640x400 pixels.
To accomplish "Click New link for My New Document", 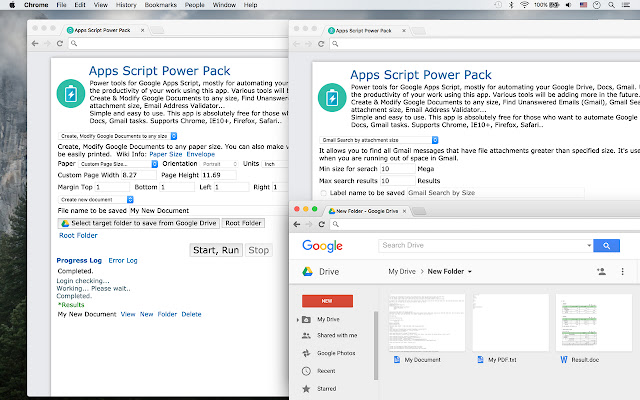I will point(147,314).
